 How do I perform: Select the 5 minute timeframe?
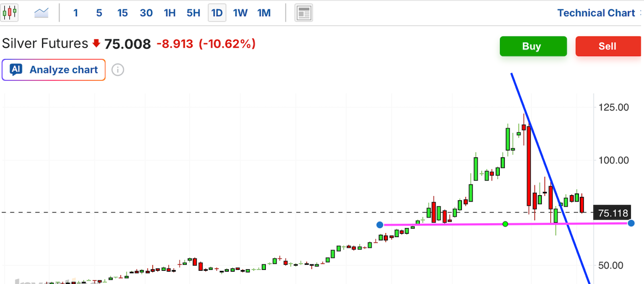tap(99, 13)
